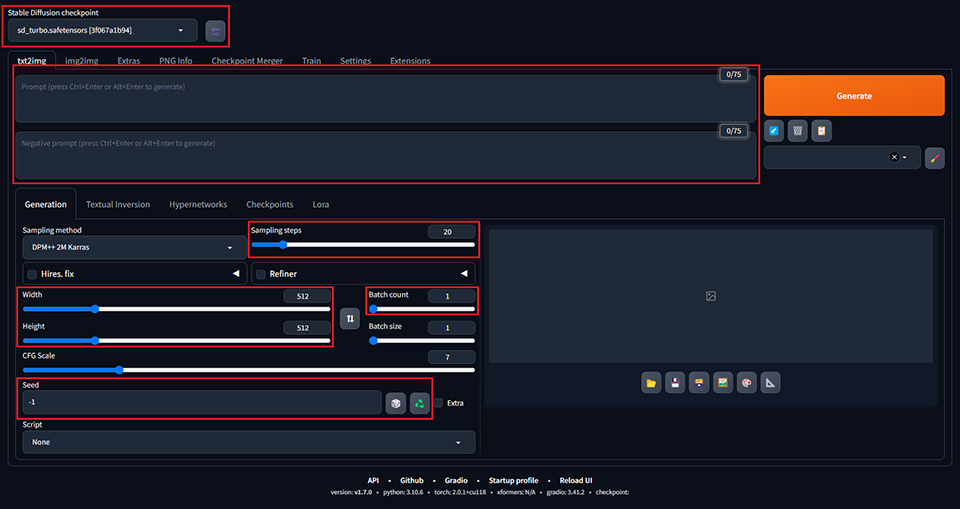Click the dice icon to randomize seed
Screen dimensions: 960x509
[x=396, y=403]
